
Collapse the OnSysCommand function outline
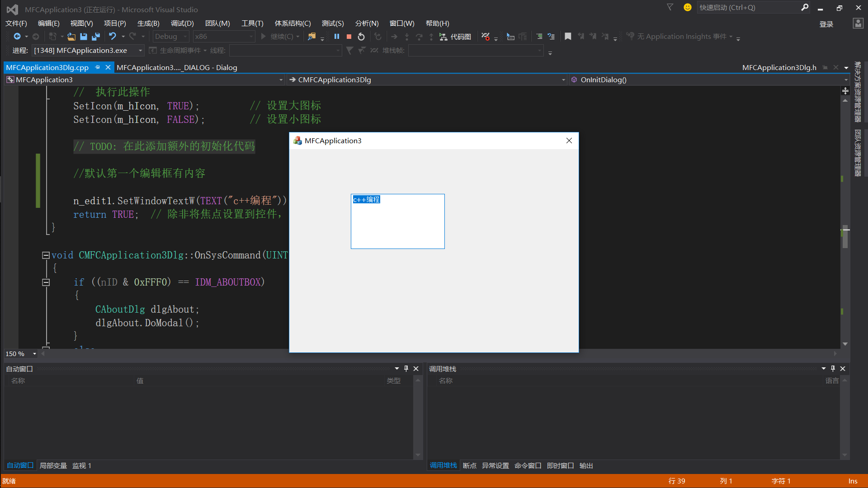(x=46, y=255)
